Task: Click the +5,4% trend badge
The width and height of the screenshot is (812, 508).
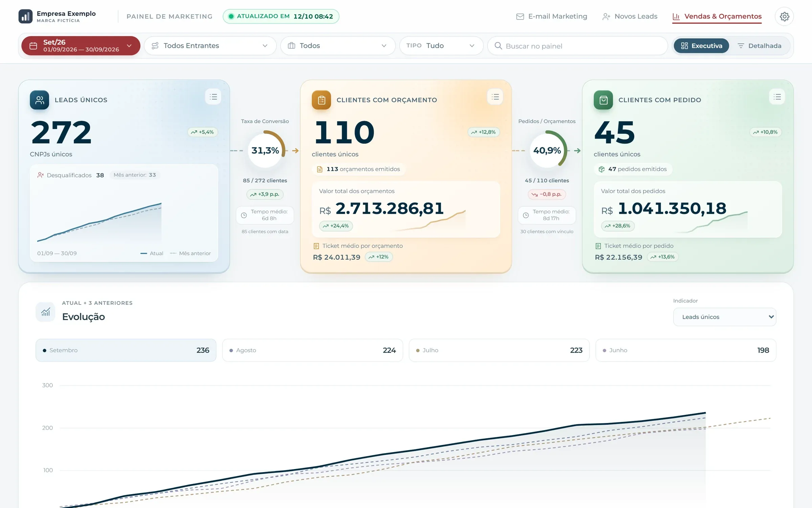Action: [203, 132]
